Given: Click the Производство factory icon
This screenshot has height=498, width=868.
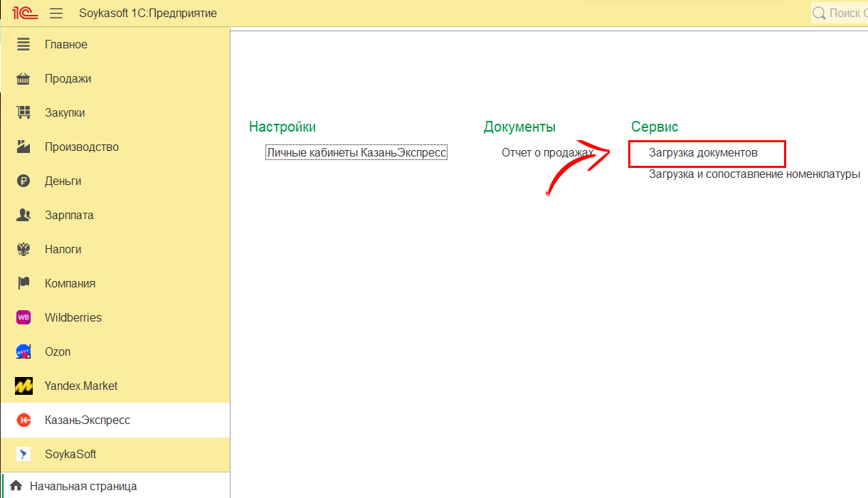Looking at the screenshot, I should (23, 147).
